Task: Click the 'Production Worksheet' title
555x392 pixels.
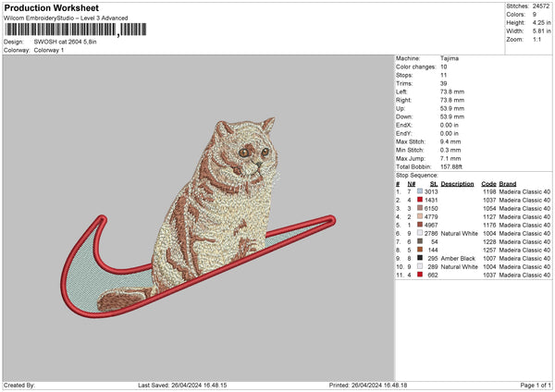Action: coord(52,7)
